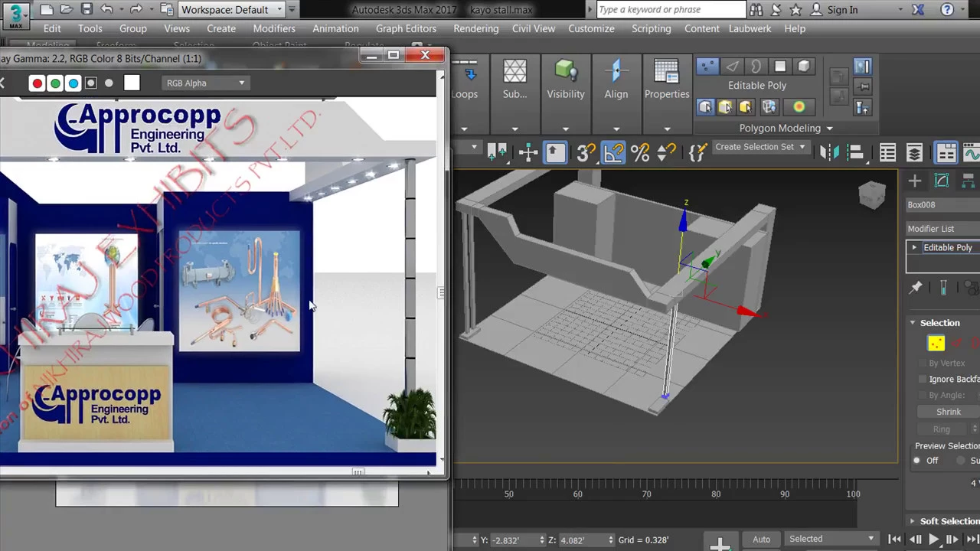Viewport: 980px width, 551px height.
Task: Open the RGB Alpha channel dropdown
Action: tap(205, 83)
